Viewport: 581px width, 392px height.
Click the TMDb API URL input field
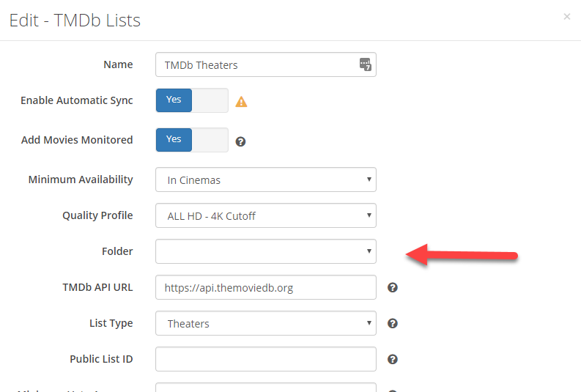pyautogui.click(x=266, y=287)
